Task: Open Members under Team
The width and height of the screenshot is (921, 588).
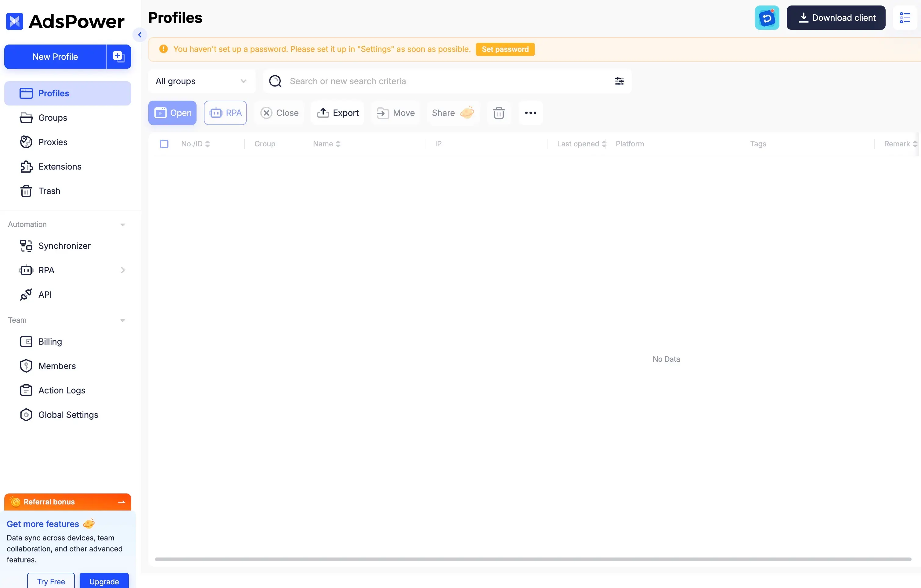Action: [x=68, y=366]
